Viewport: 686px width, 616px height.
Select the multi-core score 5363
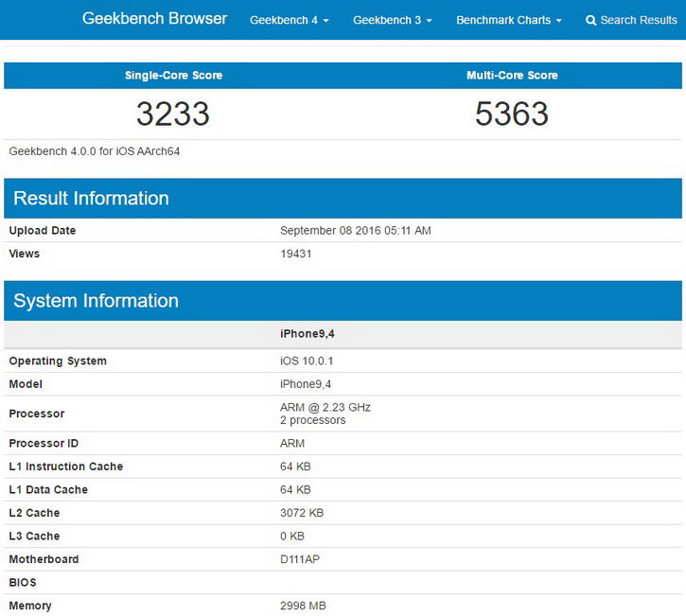click(x=512, y=114)
